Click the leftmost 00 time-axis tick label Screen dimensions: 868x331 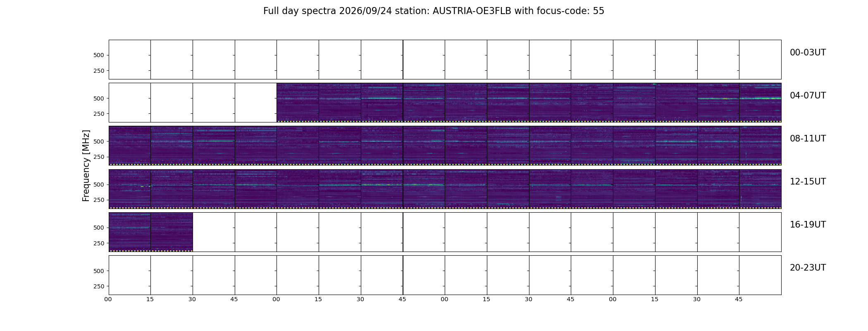[108, 299]
